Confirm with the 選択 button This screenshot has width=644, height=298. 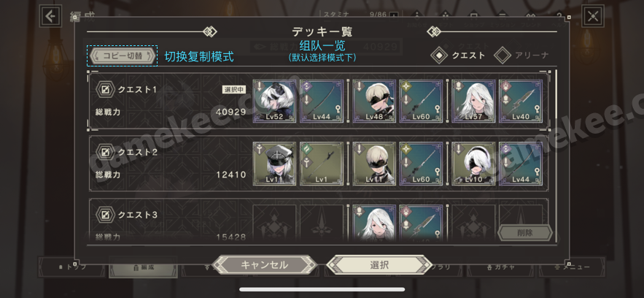[x=379, y=265]
